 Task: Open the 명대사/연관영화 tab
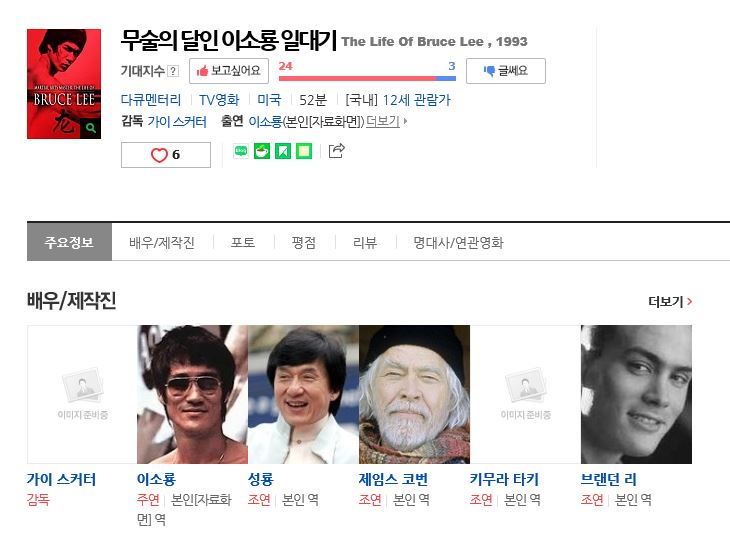[459, 243]
